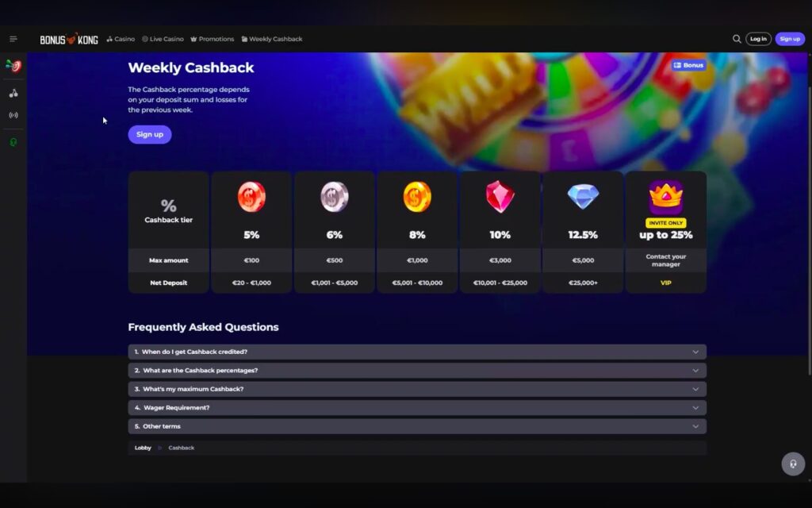Click the Log in button
Screen dimensions: 812x508
[x=758, y=39]
